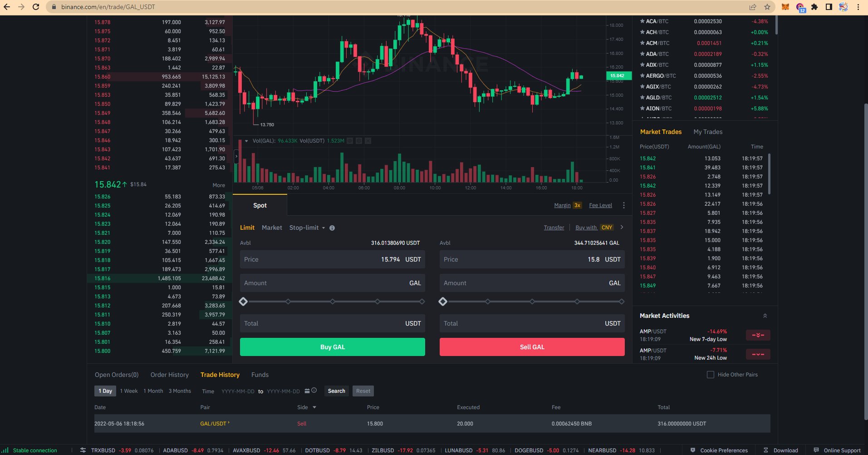Image resolution: width=868 pixels, height=455 pixels.
Task: Favorite the AION/BTC pair star
Action: pos(642,109)
